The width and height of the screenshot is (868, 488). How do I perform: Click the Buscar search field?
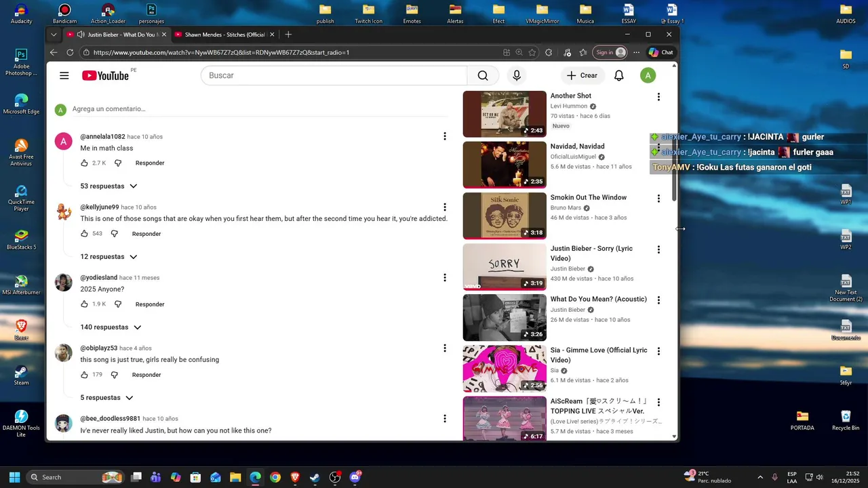[x=334, y=75]
